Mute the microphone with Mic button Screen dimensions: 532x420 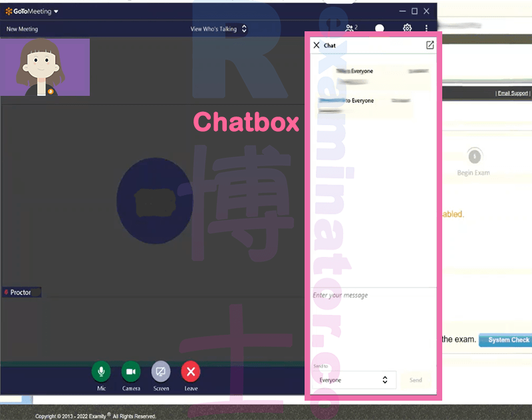[x=101, y=371]
